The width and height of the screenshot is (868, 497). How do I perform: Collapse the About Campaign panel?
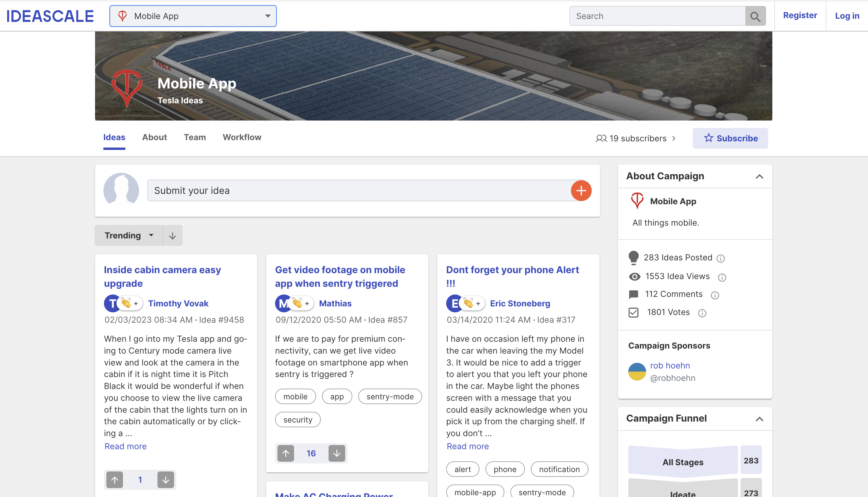tap(759, 176)
